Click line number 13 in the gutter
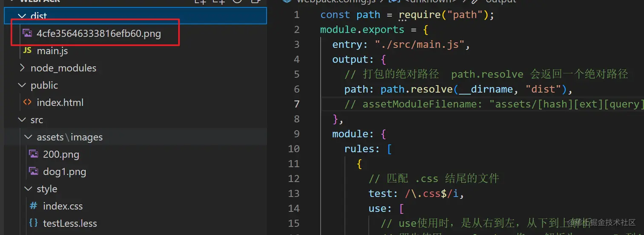Image resolution: width=644 pixels, height=235 pixels. click(294, 194)
